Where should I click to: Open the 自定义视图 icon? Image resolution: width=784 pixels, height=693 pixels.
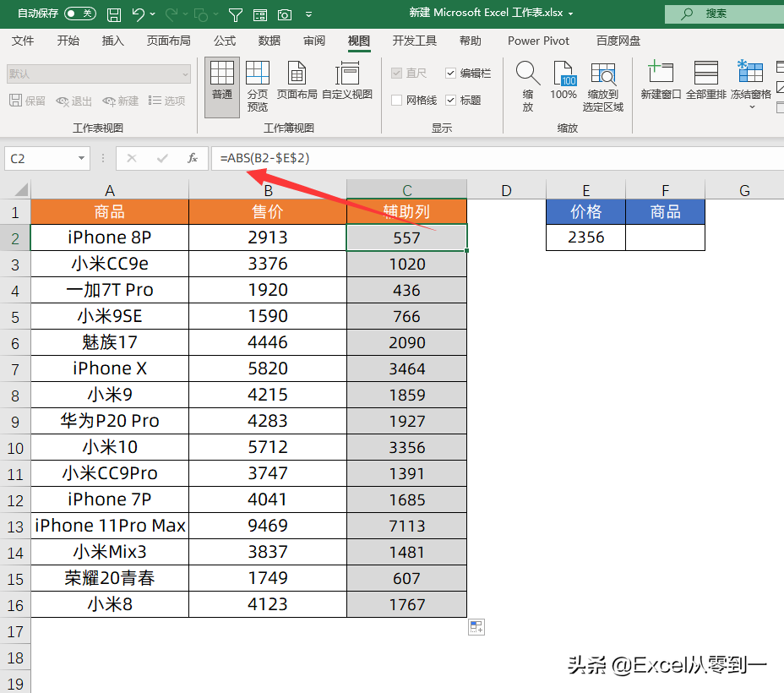347,74
